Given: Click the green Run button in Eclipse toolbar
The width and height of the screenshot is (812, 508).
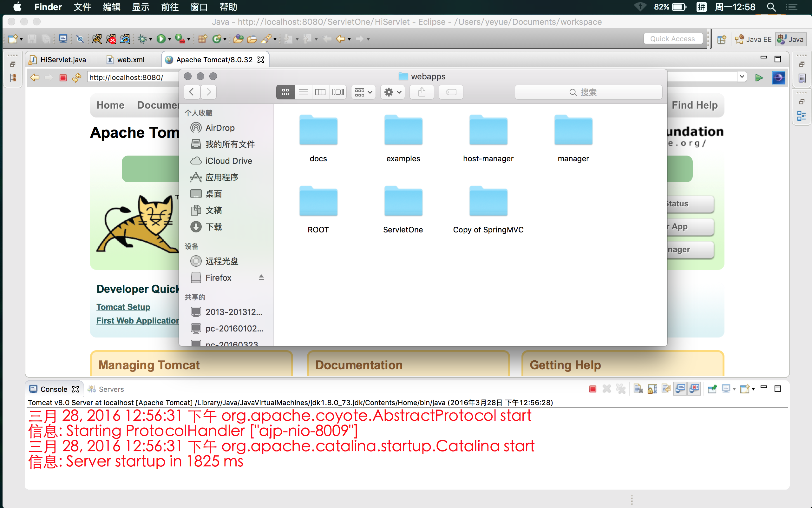Looking at the screenshot, I should click(x=161, y=39).
